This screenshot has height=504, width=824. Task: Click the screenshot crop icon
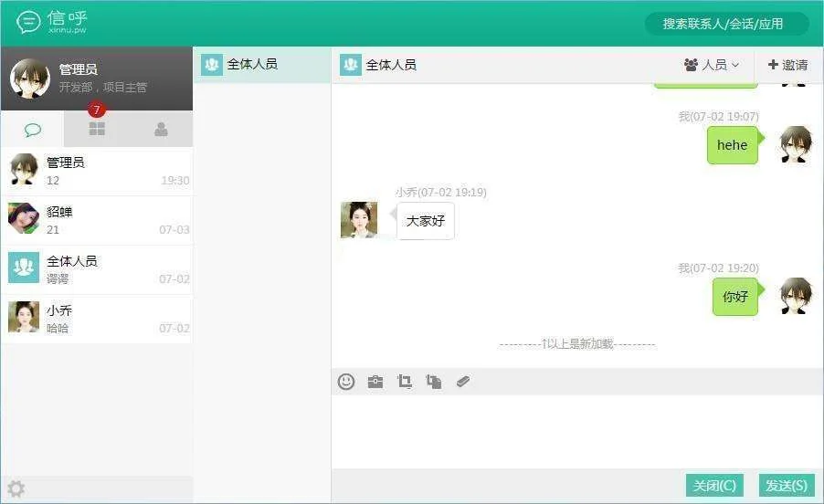click(405, 382)
